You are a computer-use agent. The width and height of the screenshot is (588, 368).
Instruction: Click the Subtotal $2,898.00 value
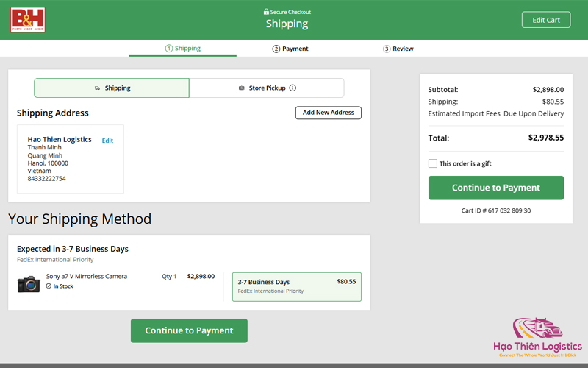pos(548,90)
